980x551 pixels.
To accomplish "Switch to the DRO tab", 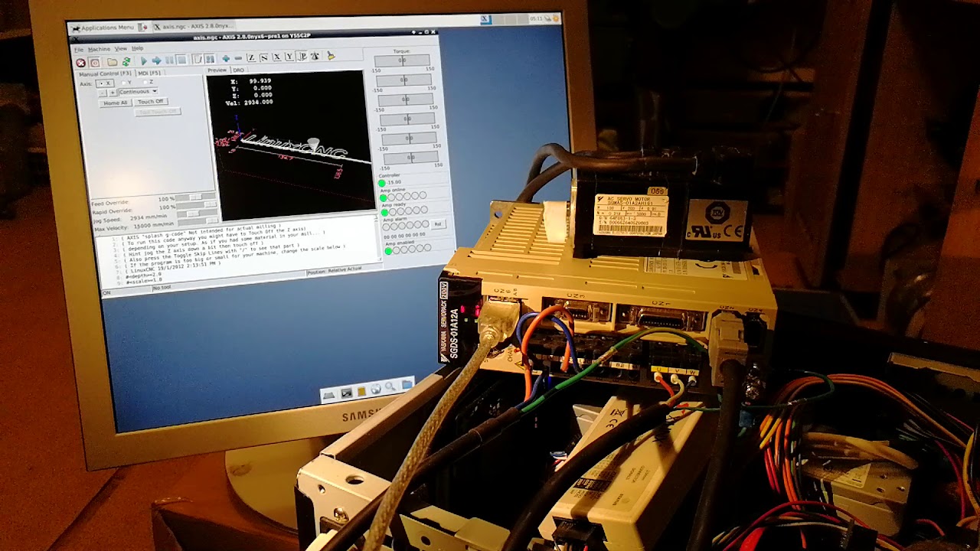I will (x=238, y=70).
